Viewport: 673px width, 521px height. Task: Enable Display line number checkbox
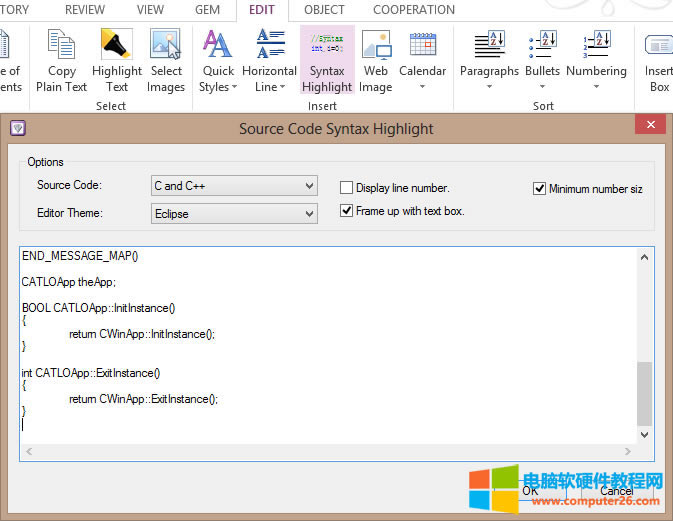pos(347,188)
